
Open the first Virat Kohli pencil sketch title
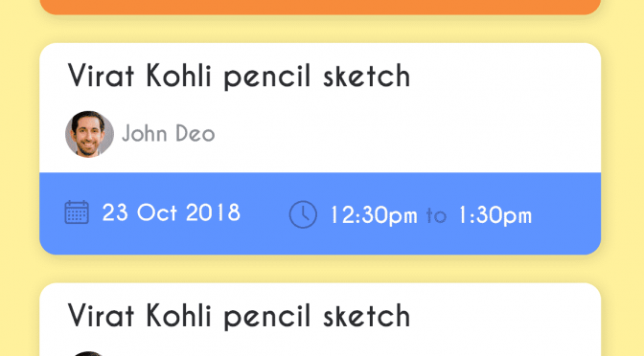pyautogui.click(x=239, y=76)
